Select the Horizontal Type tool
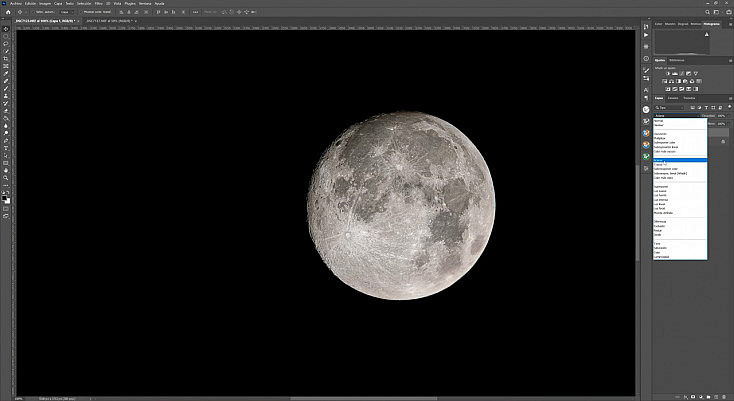This screenshot has width=734, height=401. pos(6,148)
